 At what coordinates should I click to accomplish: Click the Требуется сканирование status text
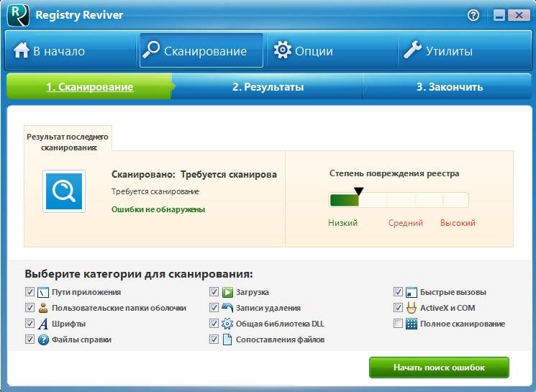155,192
